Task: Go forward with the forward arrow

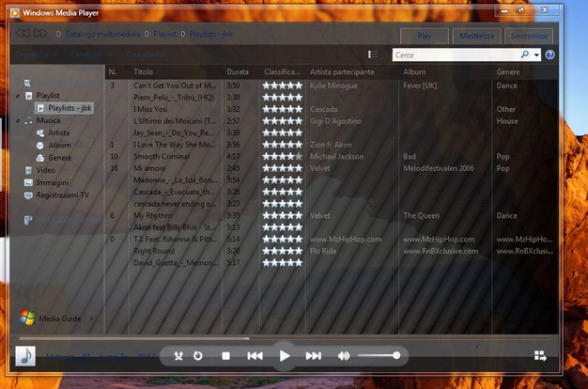Action: (40, 34)
